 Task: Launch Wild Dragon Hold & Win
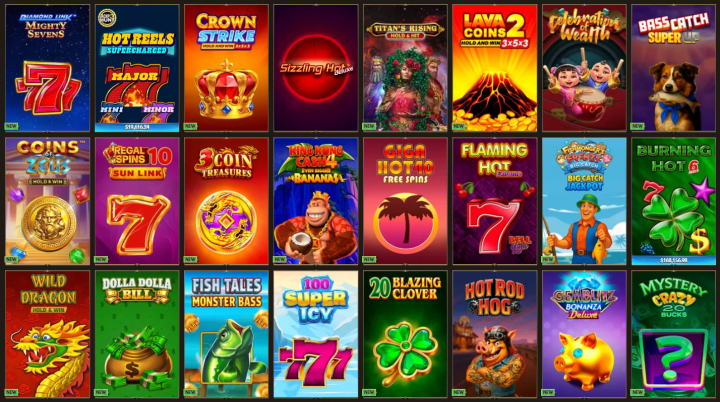tap(47, 334)
